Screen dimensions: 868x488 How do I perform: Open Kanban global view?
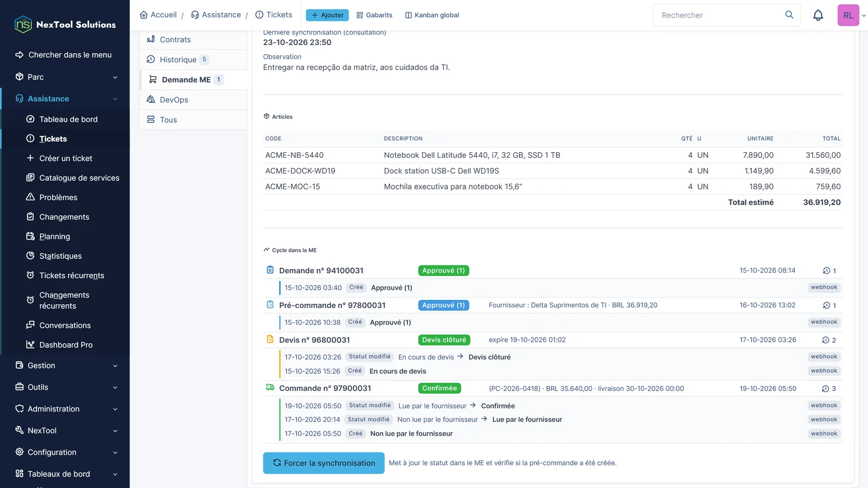pos(432,15)
